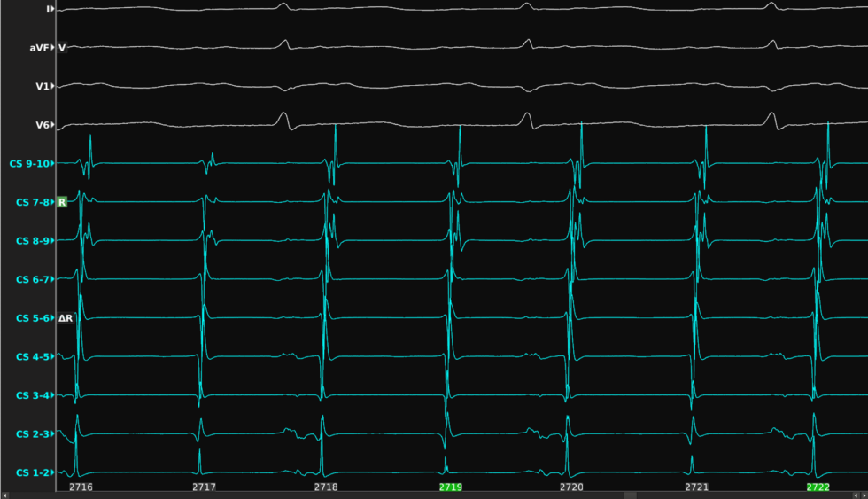
Task: Click the arrow marker beside CS 1-2
Action: [x=54, y=472]
